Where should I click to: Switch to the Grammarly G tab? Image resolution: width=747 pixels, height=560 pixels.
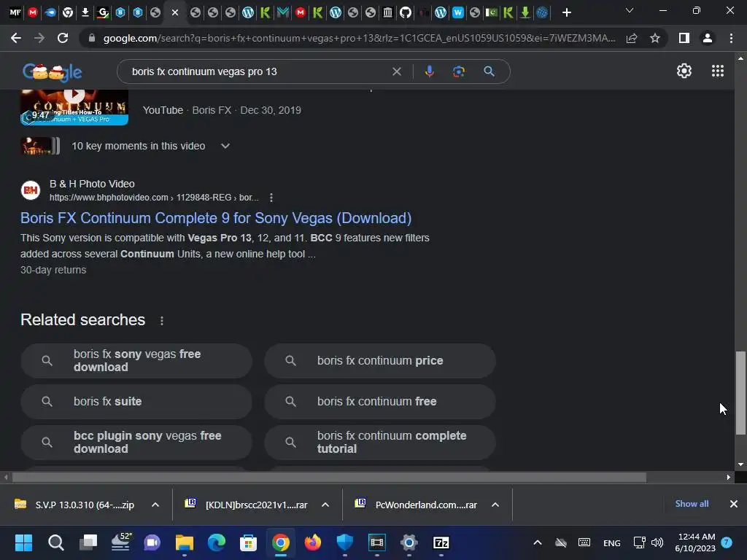(102, 13)
